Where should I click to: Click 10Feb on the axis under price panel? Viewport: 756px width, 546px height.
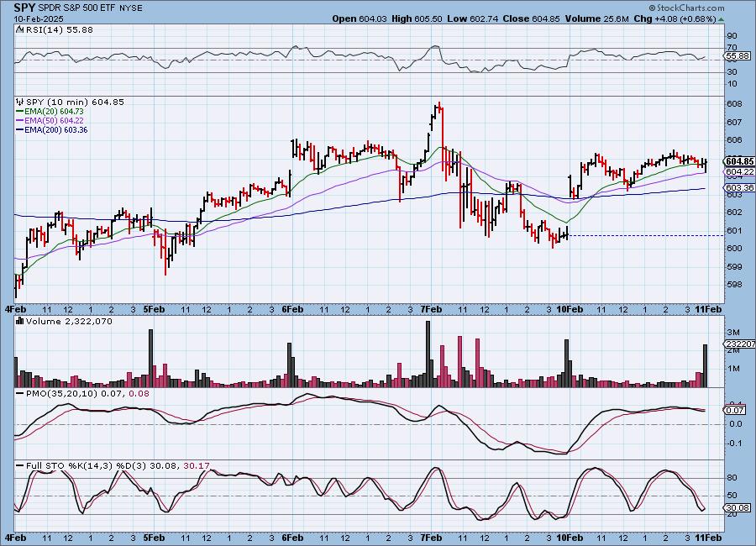point(570,309)
